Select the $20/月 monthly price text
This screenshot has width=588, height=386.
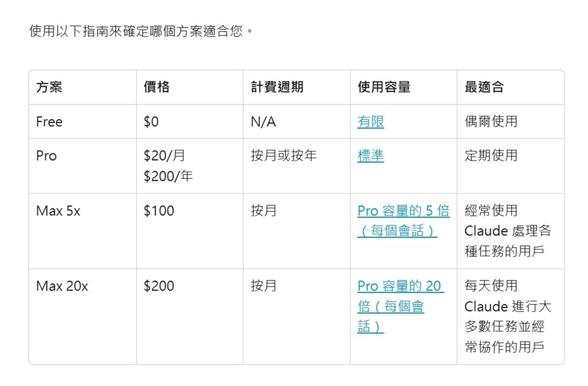coord(164,155)
